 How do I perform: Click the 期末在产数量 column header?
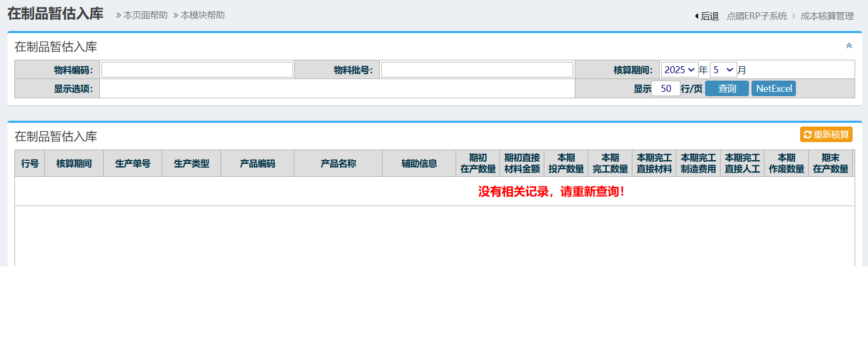(x=830, y=163)
